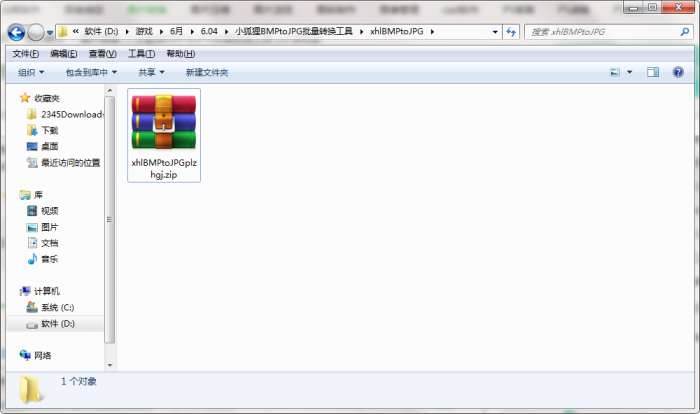The image size is (700, 414).
Task: Open the 查看(V) menu
Action: (103, 54)
